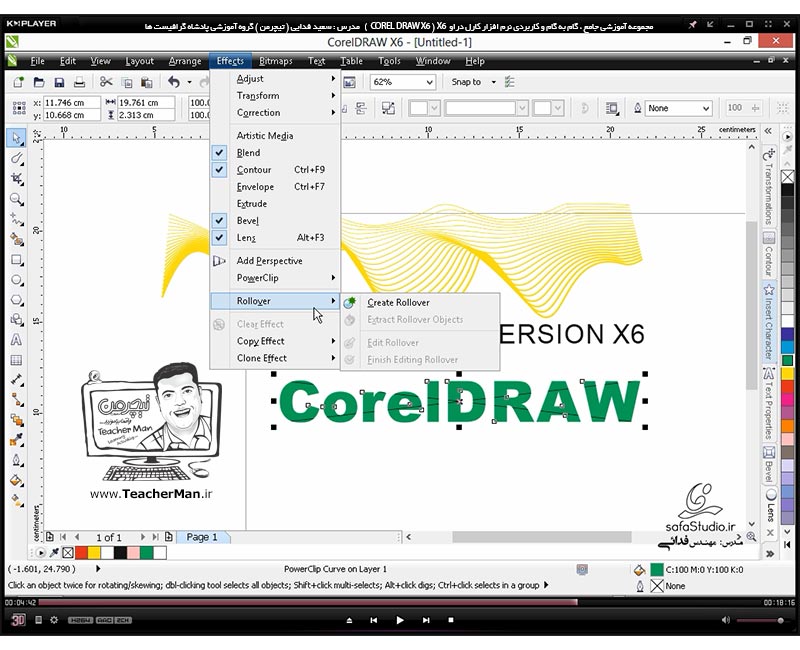Open the Bitmaps menu
Screen dimensions: 800x650
point(276,61)
